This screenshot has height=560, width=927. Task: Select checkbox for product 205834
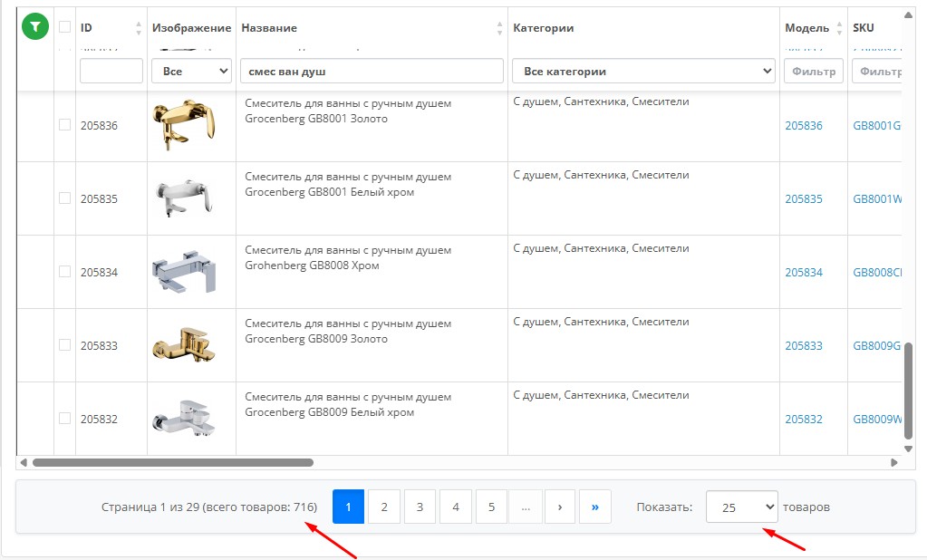(64, 272)
